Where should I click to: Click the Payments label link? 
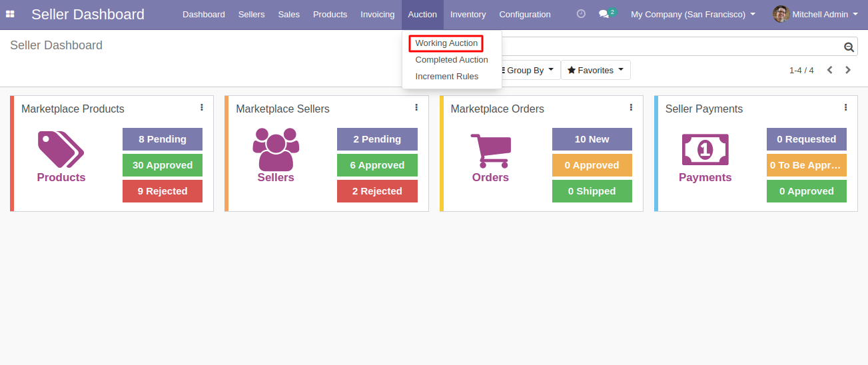point(705,177)
